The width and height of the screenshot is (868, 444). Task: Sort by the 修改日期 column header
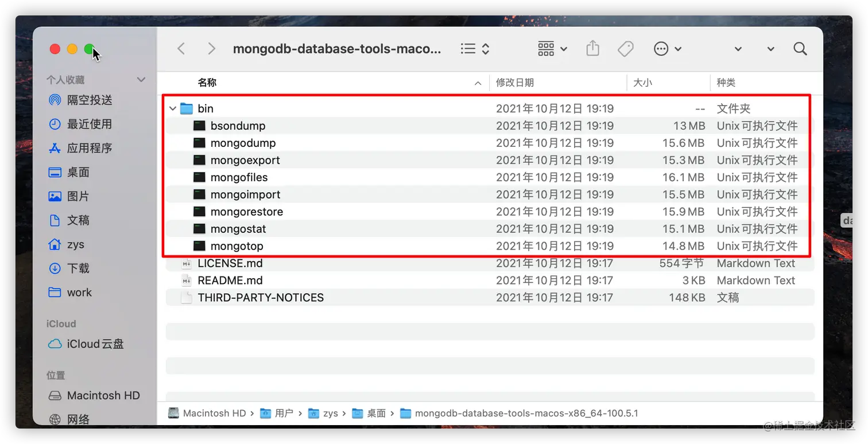coord(515,83)
